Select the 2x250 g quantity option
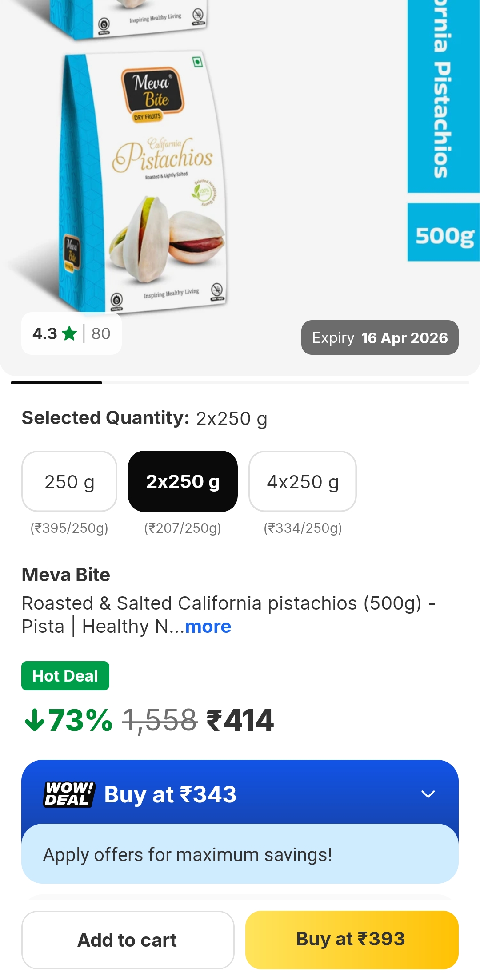The width and height of the screenshot is (480, 980). (183, 482)
